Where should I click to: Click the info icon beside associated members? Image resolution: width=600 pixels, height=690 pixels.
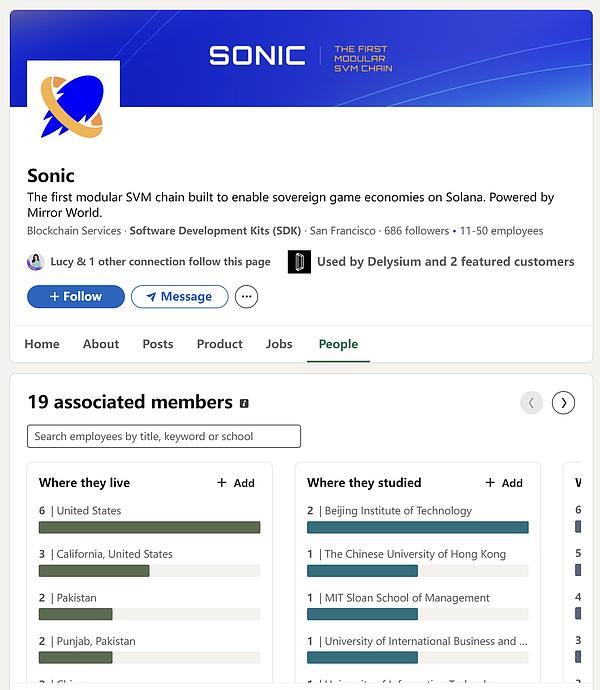(x=245, y=403)
